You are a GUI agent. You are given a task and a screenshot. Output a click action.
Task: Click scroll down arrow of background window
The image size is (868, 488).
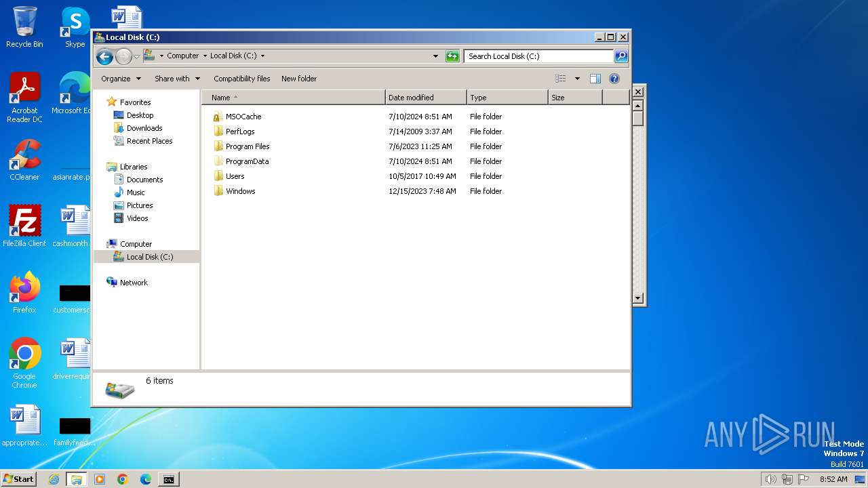(x=637, y=298)
